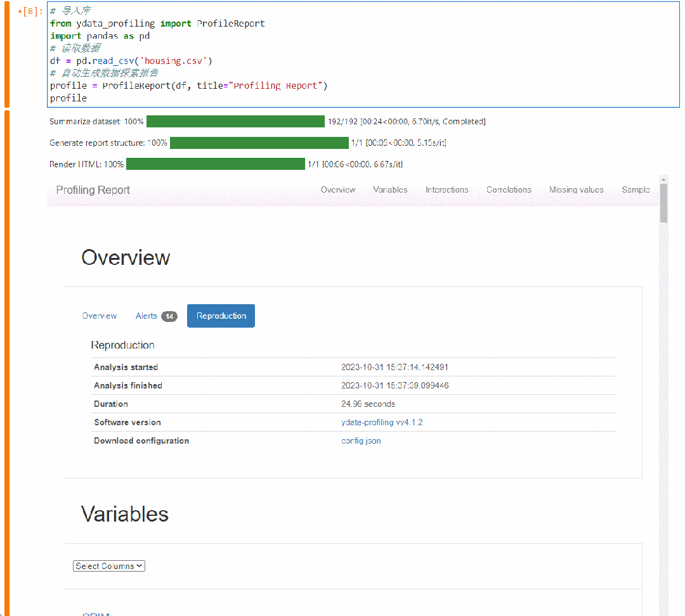Click the Analysis started timestamp value
This screenshot has width=685, height=616.
[x=395, y=367]
